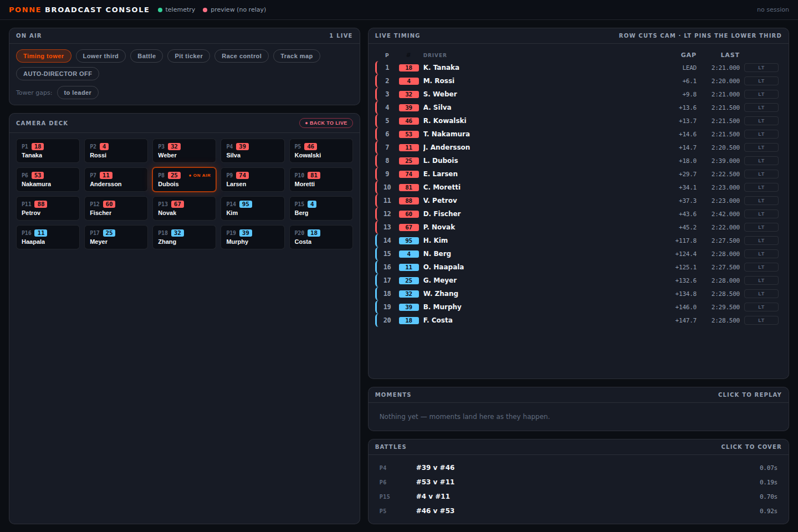The image size is (798, 532).
Task: Cover the #46 v #53 battle
Action: pyautogui.click(x=579, y=511)
